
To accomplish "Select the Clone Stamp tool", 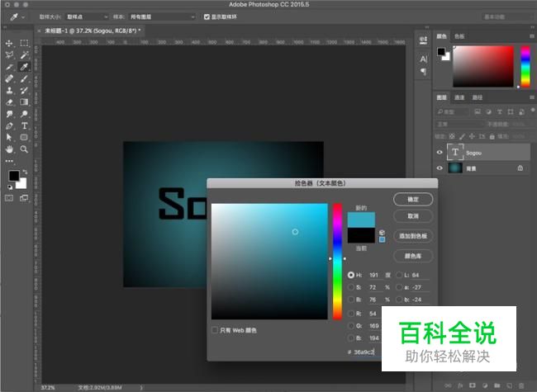I will pos(9,90).
